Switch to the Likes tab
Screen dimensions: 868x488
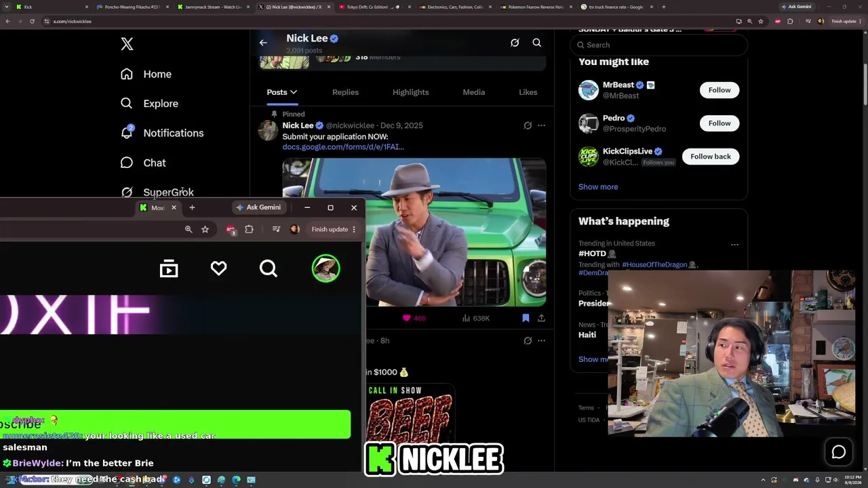528,92
